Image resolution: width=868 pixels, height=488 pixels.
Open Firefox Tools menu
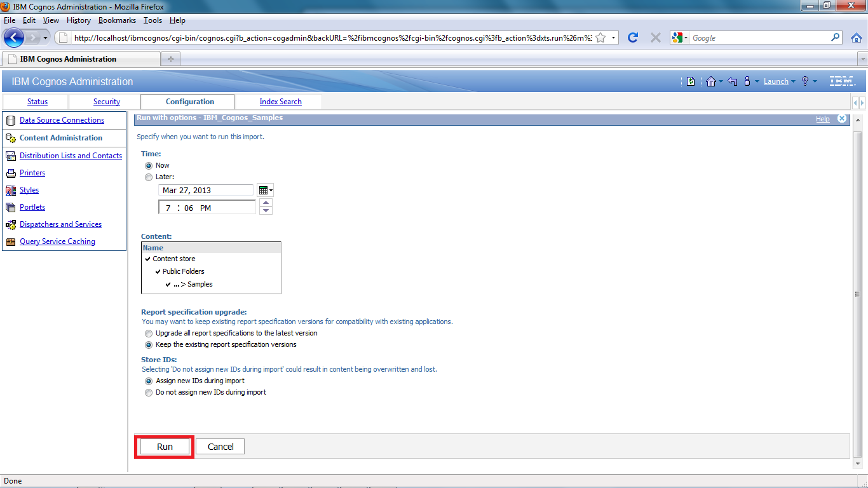click(153, 20)
